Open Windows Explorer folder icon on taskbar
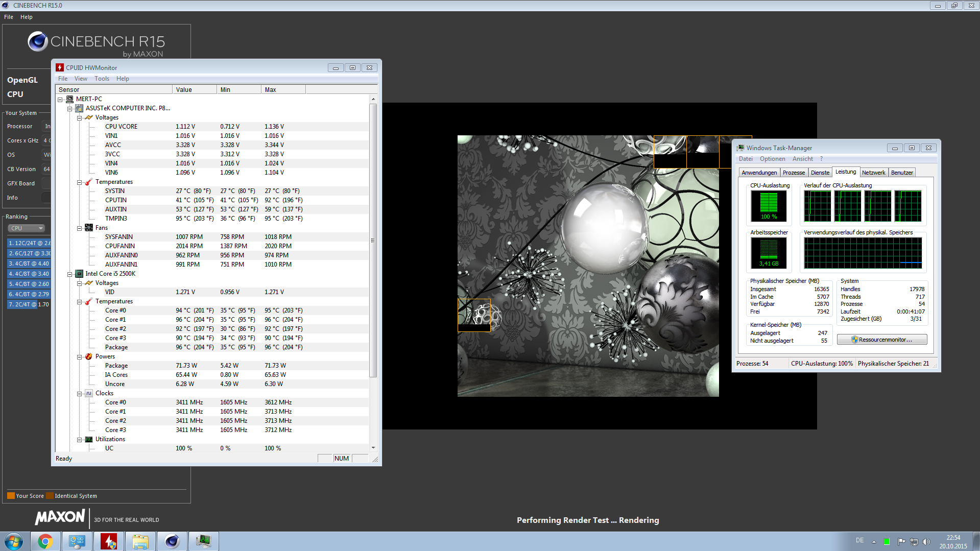The image size is (980, 551). coord(140,541)
